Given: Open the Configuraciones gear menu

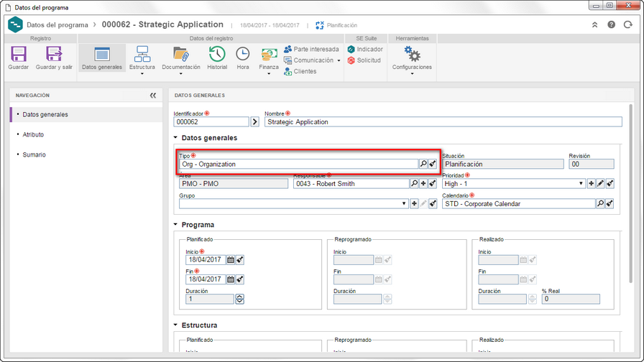Looking at the screenshot, I should pos(412,60).
